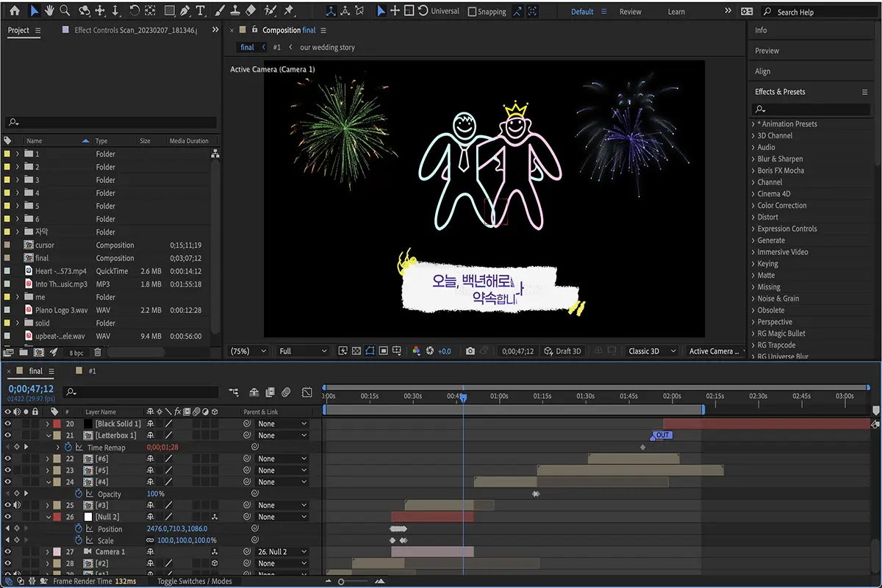Hide the Black Solid 1 layer
This screenshot has width=882, height=588.
(8, 424)
